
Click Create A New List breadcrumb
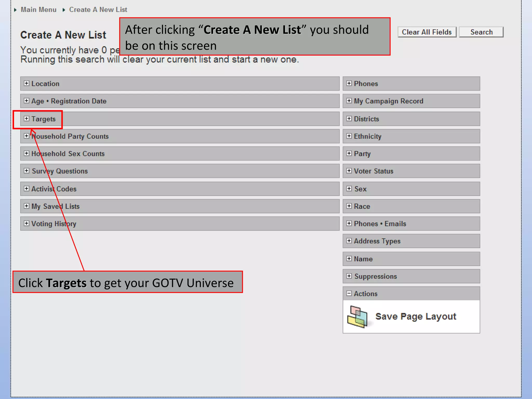[98, 10]
